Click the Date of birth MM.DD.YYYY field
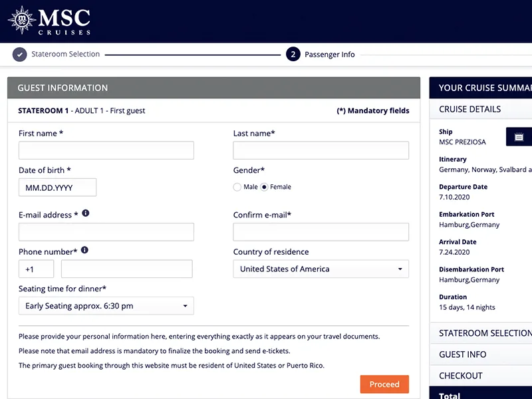 pos(57,188)
